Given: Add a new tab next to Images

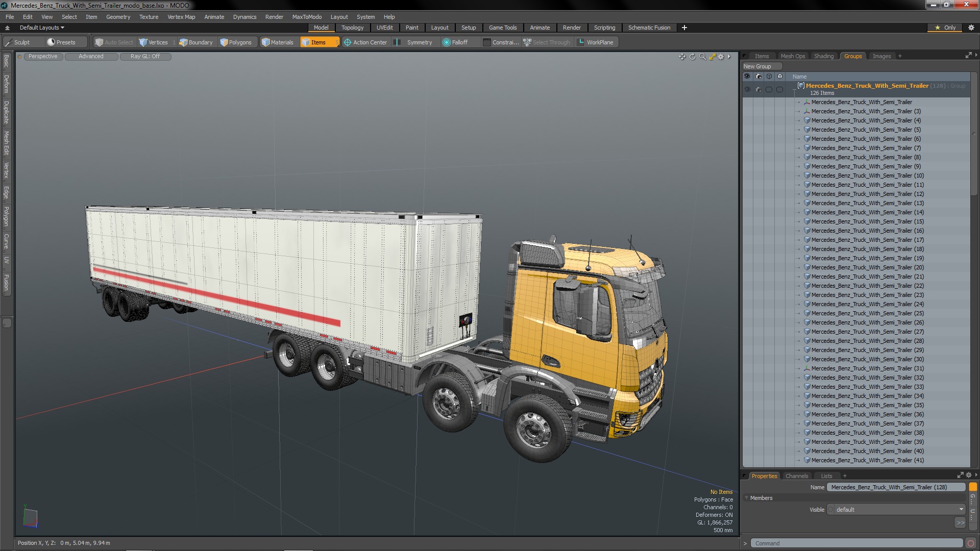Looking at the screenshot, I should coord(900,56).
